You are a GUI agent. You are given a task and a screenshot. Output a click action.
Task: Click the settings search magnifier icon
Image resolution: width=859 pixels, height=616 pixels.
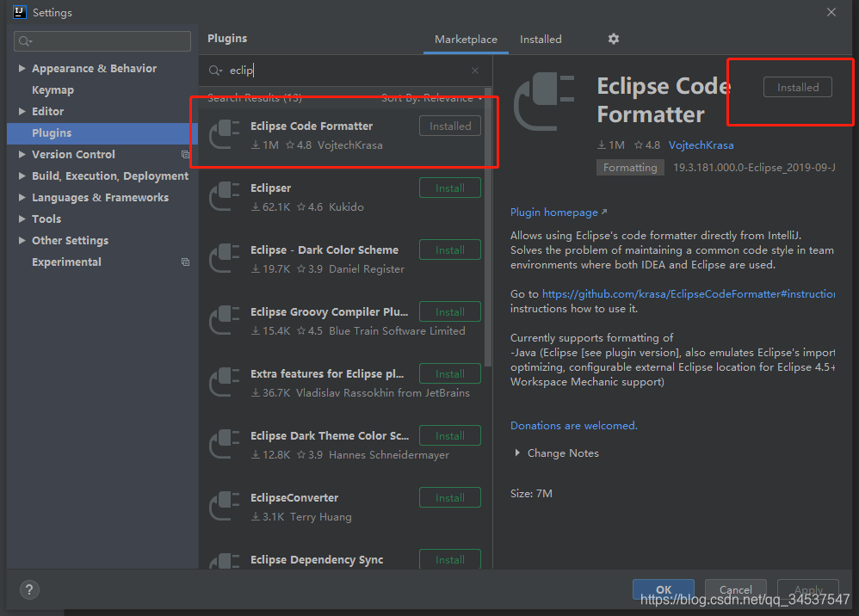click(x=25, y=41)
